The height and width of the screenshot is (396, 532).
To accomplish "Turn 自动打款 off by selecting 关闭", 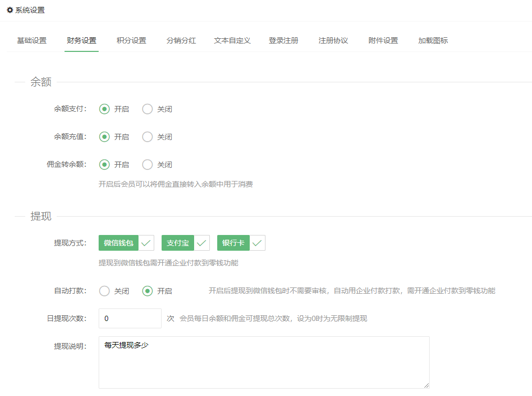I will [x=105, y=291].
